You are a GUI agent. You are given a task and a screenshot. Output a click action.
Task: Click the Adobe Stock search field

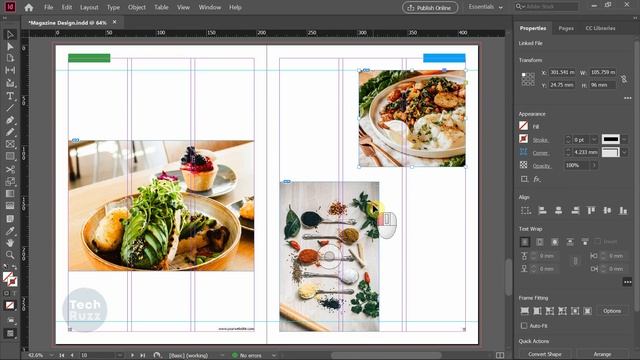(x=546, y=7)
